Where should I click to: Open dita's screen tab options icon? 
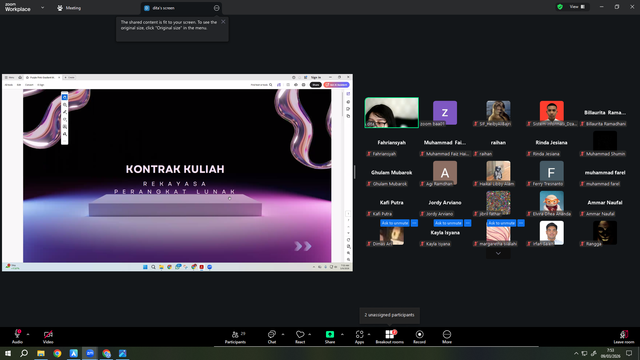pos(216,8)
